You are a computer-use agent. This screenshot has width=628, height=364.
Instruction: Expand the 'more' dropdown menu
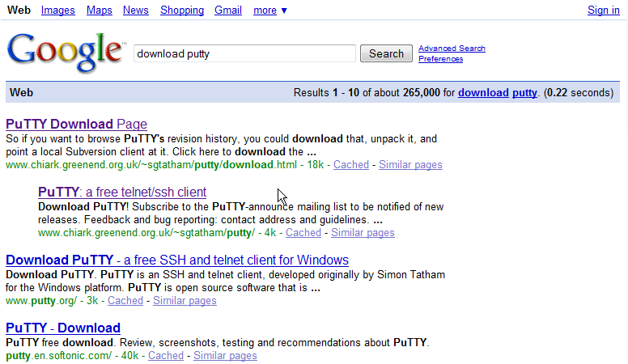pos(270,11)
